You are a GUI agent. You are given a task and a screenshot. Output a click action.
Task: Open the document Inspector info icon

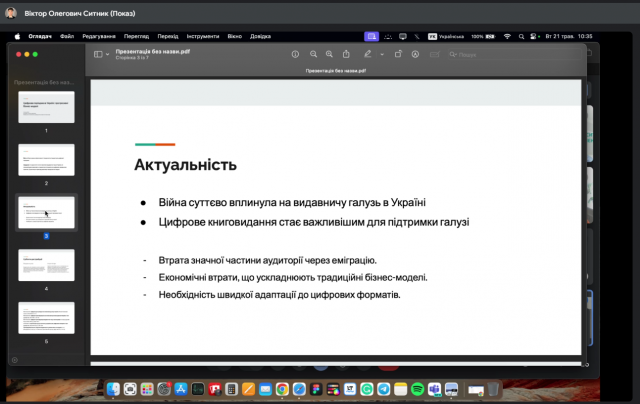[295, 54]
